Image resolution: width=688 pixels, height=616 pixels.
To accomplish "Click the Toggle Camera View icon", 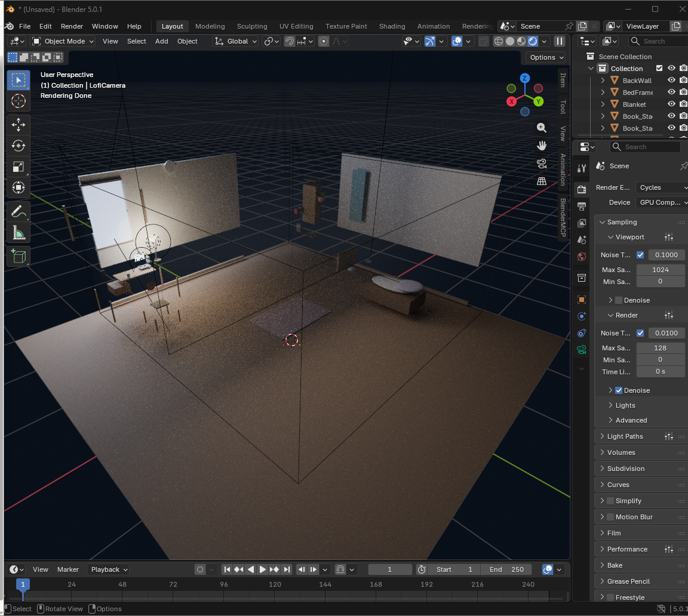I will pos(542,163).
